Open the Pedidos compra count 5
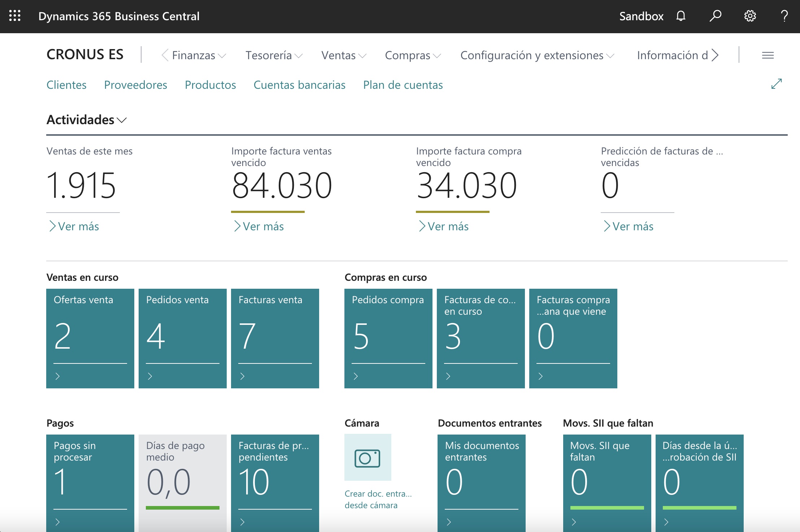The image size is (800, 532). click(361, 336)
